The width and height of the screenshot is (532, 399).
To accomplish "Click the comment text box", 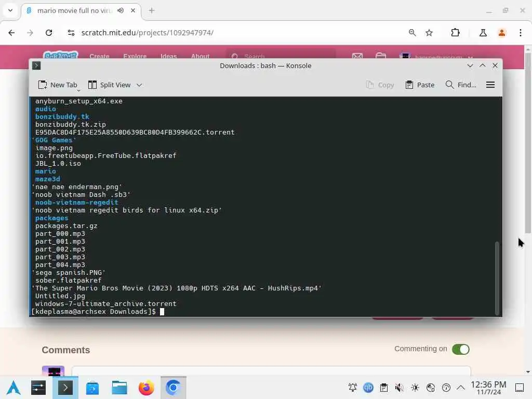I will (271, 371).
